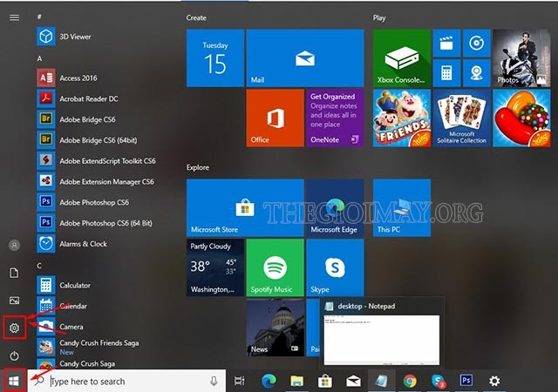The image size is (558, 392).
Task: Open the Tuesday 15 calendar tile
Action: [215, 57]
